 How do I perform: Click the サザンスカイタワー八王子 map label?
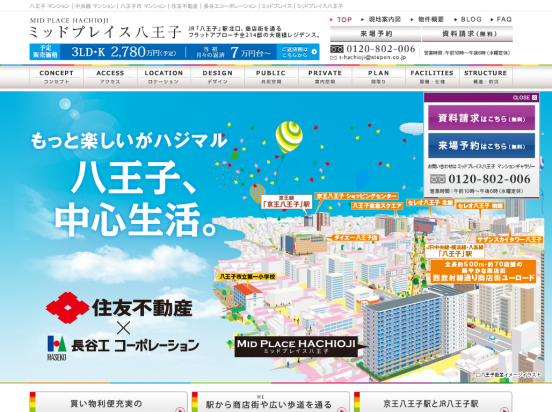509,239
